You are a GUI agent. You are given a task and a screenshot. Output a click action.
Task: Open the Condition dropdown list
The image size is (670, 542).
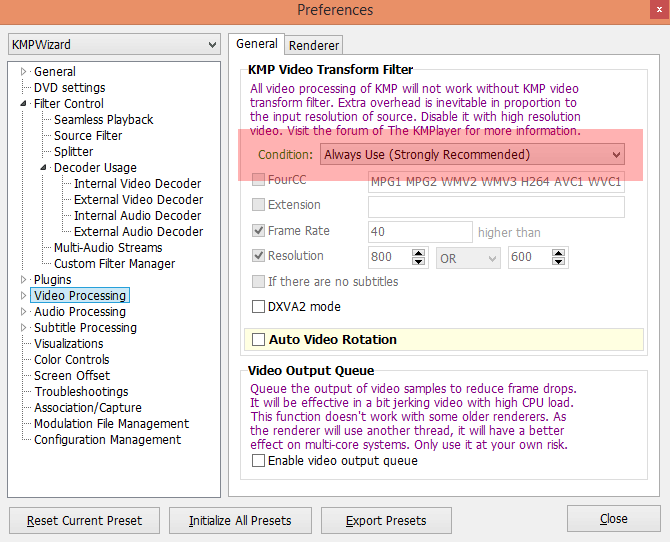coord(472,155)
